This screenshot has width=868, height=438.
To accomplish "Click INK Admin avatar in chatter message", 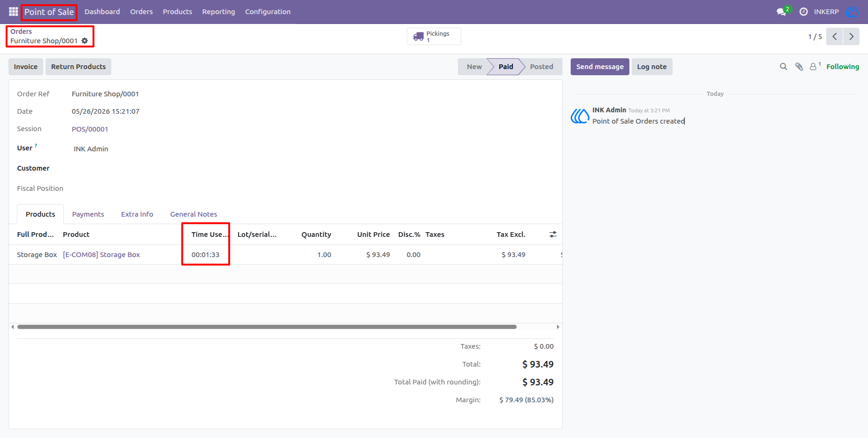I will pyautogui.click(x=580, y=116).
